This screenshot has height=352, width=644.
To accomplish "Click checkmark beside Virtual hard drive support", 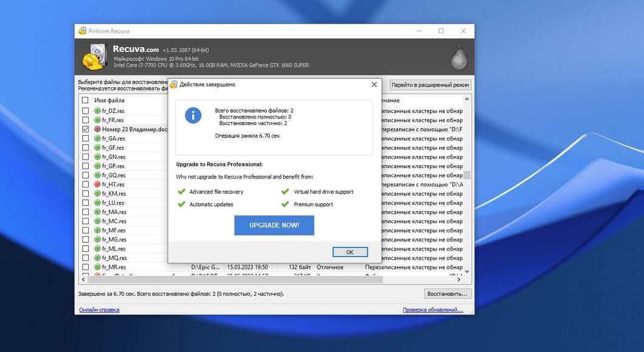I will point(285,192).
